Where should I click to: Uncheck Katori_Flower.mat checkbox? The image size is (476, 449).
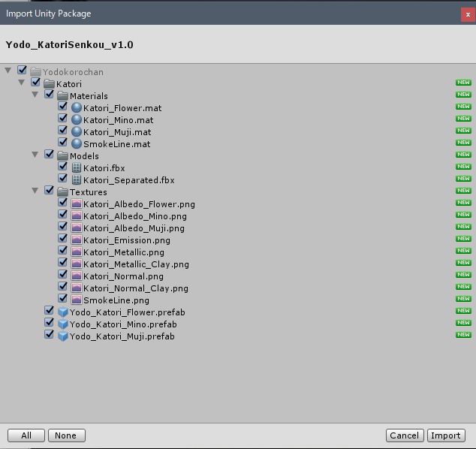(x=62, y=107)
